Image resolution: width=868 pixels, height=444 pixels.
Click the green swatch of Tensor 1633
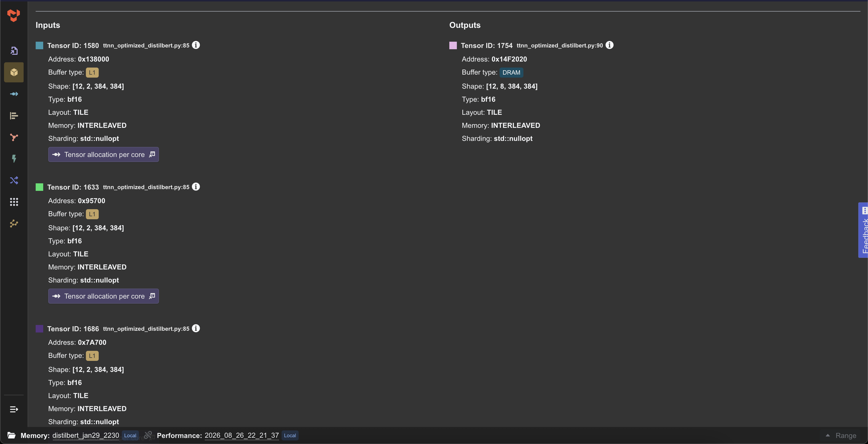(x=39, y=187)
